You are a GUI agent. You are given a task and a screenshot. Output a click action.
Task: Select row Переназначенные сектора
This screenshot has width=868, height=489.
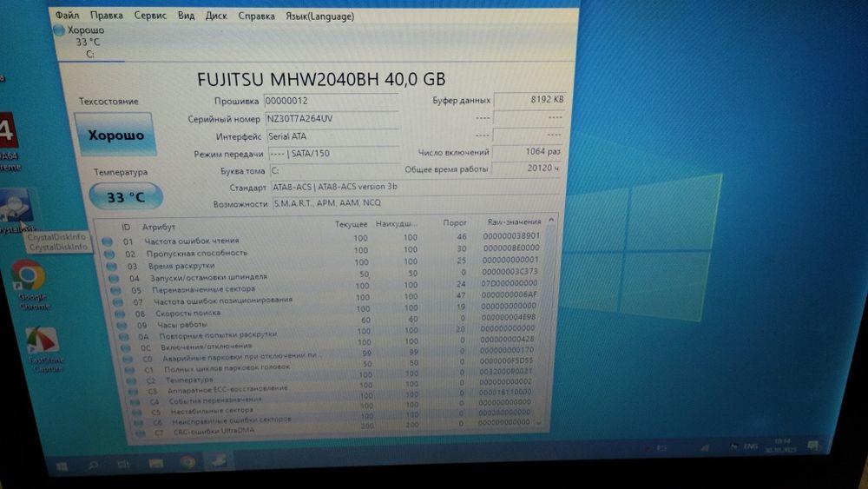pos(326,287)
